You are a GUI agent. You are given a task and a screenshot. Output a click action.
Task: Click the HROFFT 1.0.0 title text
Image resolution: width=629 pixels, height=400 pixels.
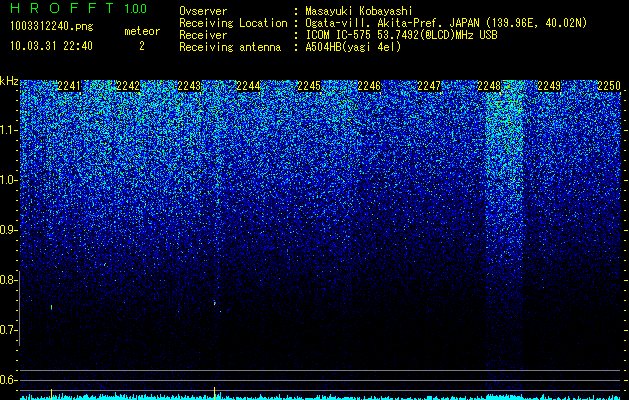pos(78,8)
